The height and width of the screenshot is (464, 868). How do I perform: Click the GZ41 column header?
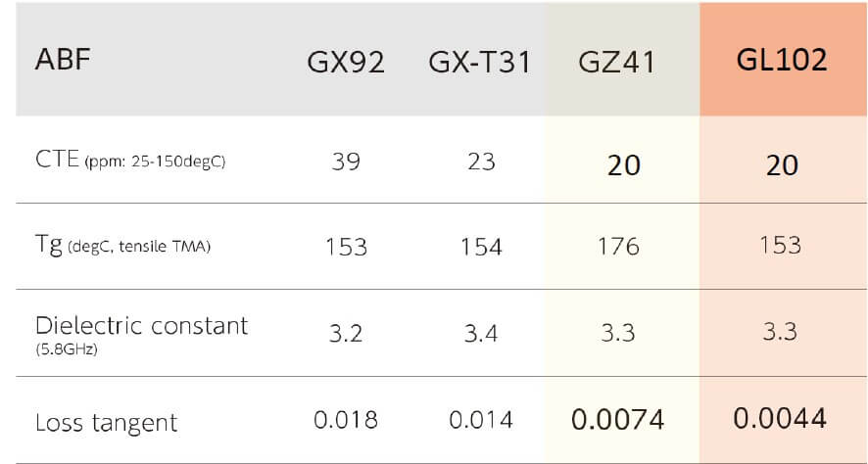617,63
